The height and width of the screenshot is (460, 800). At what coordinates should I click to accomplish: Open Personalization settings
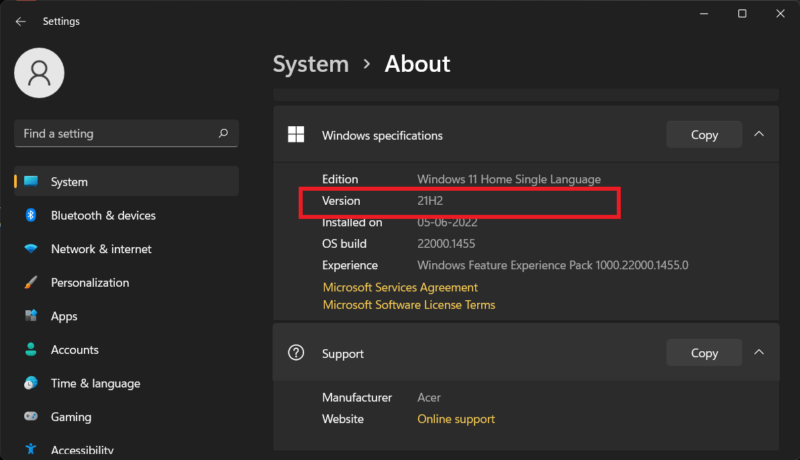[x=127, y=283]
